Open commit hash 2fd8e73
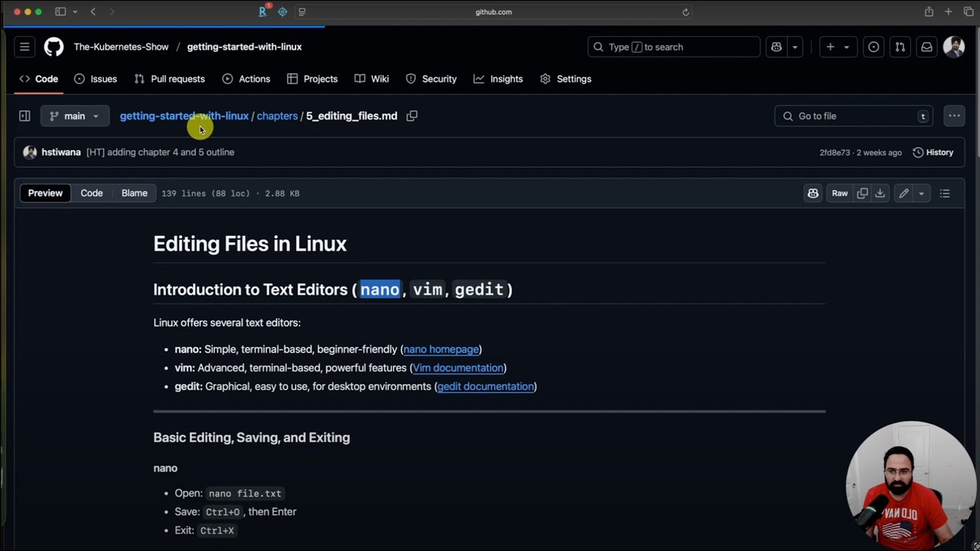The height and width of the screenshot is (551, 980). pos(835,152)
